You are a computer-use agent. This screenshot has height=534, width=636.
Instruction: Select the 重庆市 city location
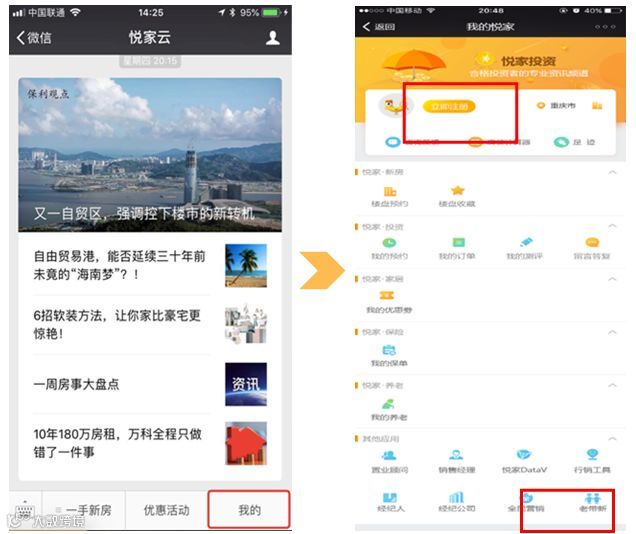(556, 105)
